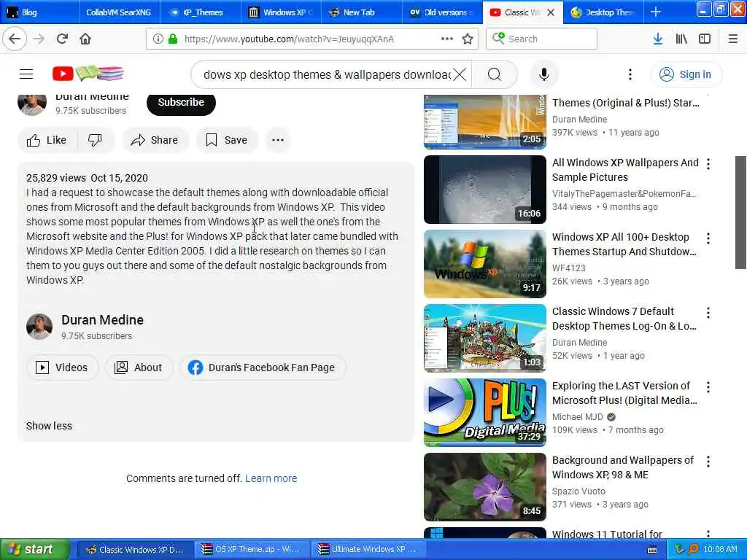Play Windows XP All 100+ Desktop Themes video
The width and height of the screenshot is (747, 560).
(x=485, y=264)
